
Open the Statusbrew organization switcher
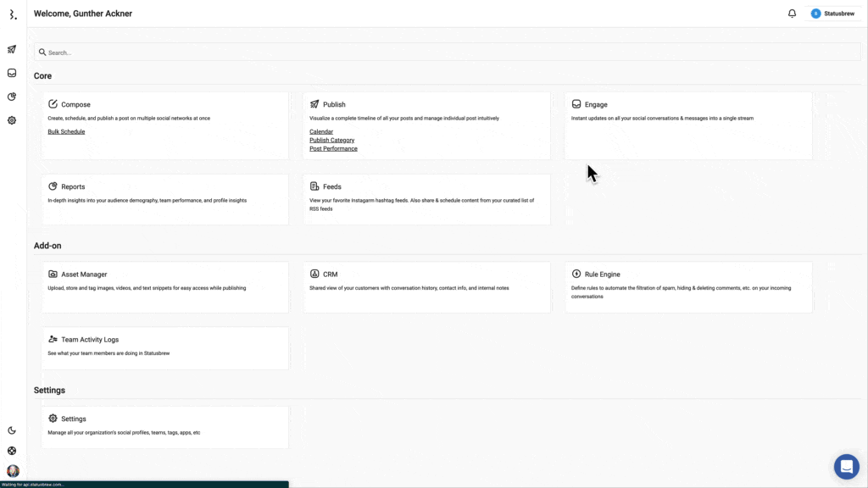click(832, 14)
